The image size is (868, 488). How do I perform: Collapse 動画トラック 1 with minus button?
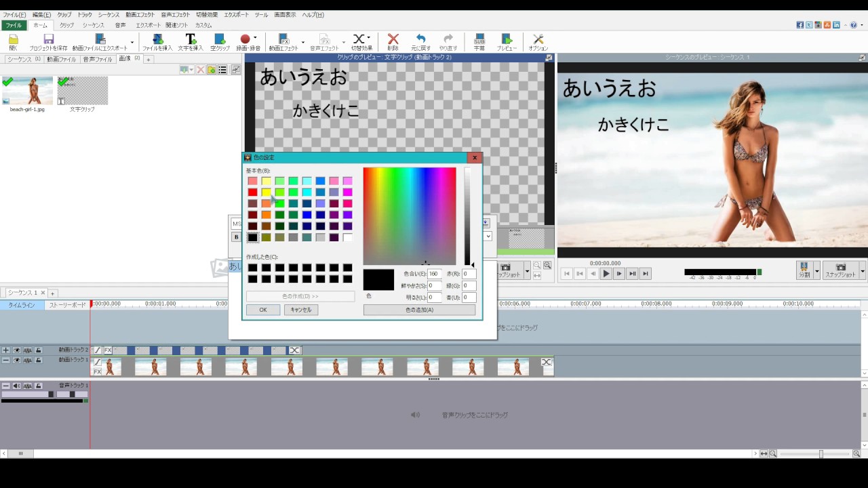coord(6,361)
